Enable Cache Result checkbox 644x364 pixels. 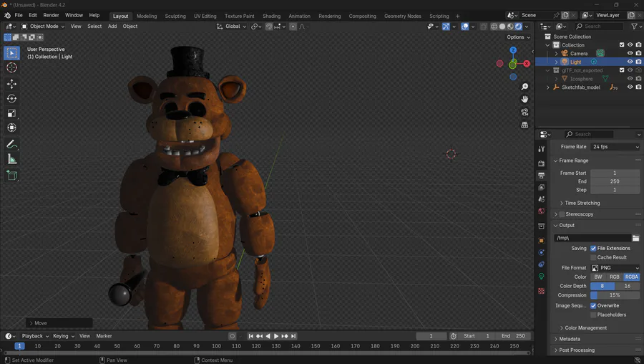(x=593, y=257)
